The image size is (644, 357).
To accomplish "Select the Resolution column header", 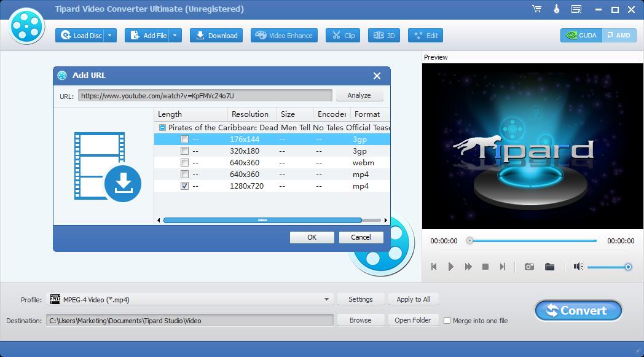I will [x=252, y=114].
